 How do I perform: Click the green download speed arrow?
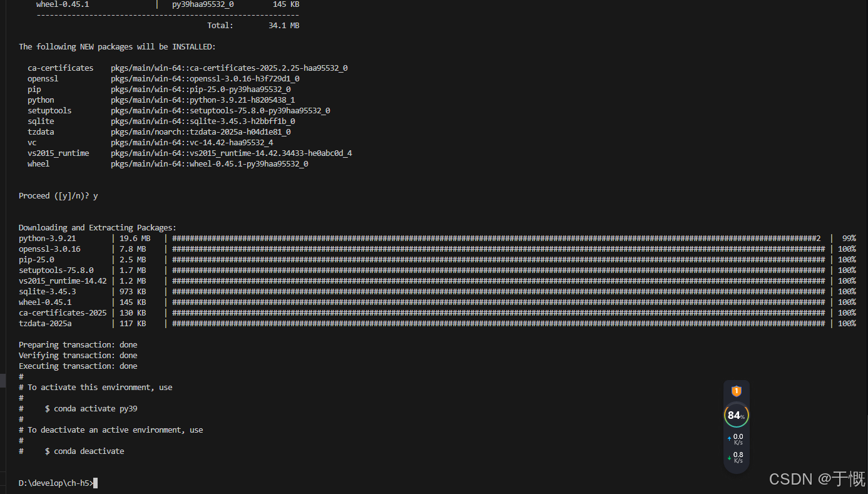click(728, 458)
